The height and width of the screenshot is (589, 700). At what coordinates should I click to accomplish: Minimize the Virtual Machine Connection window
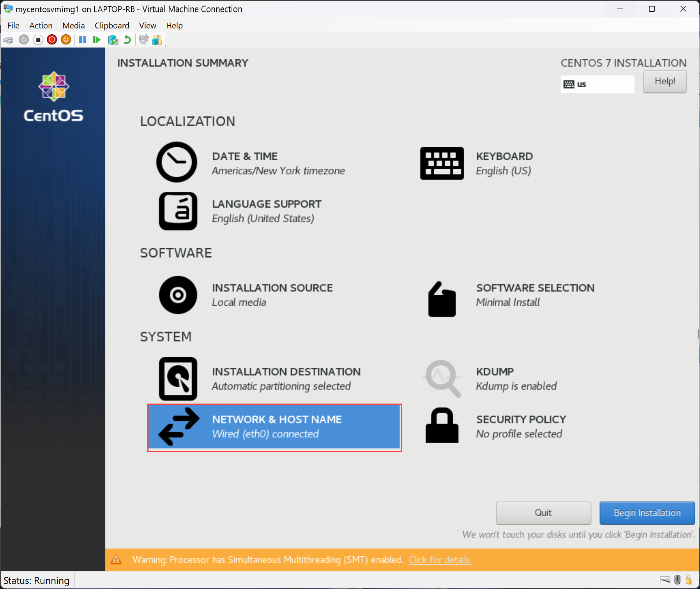[620, 9]
